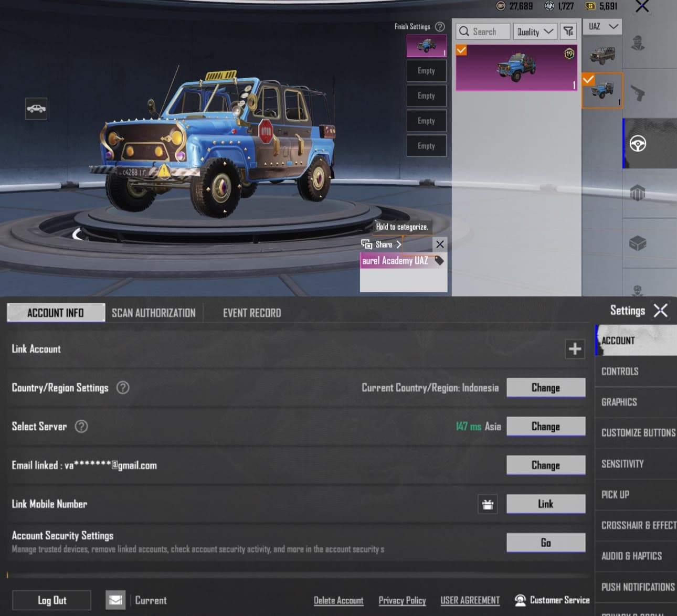Open the Country/Region Settings help icon

[123, 388]
